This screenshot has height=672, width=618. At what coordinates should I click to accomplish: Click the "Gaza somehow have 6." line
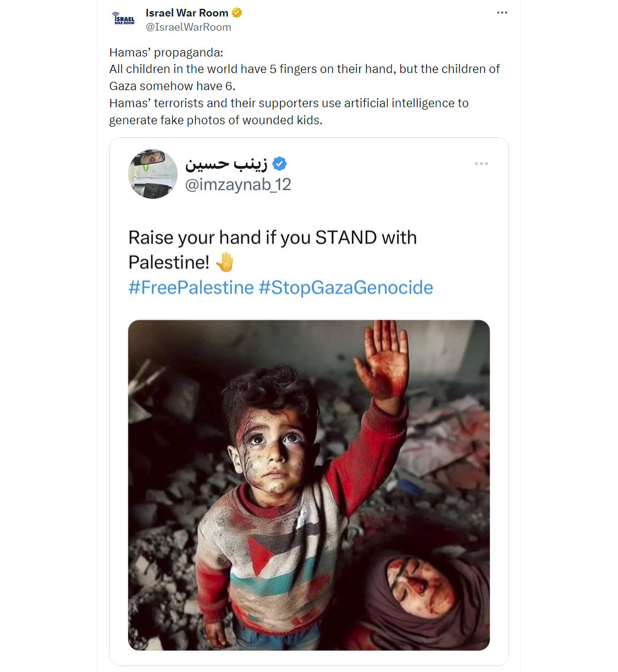172,86
